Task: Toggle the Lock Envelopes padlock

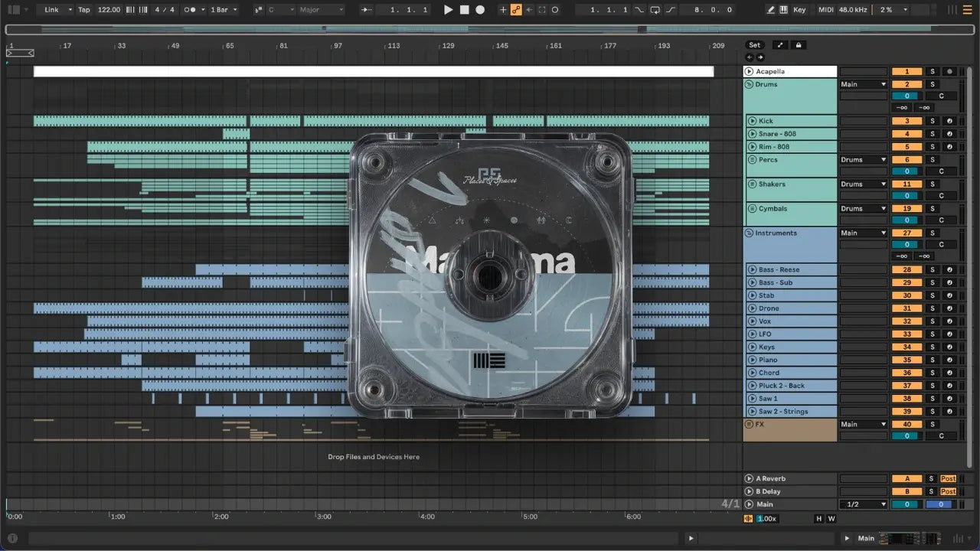Action: (799, 45)
